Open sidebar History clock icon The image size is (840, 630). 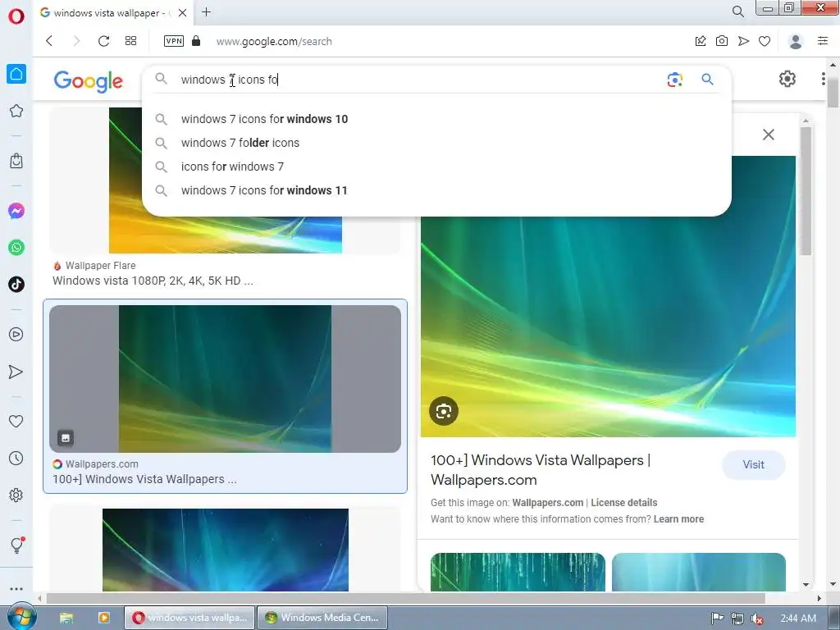click(x=16, y=458)
